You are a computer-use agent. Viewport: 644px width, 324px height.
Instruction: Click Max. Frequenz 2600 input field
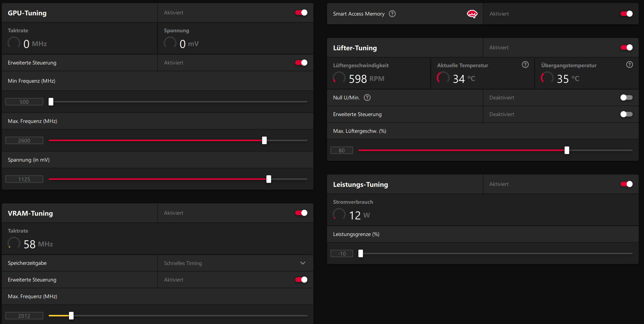point(24,140)
